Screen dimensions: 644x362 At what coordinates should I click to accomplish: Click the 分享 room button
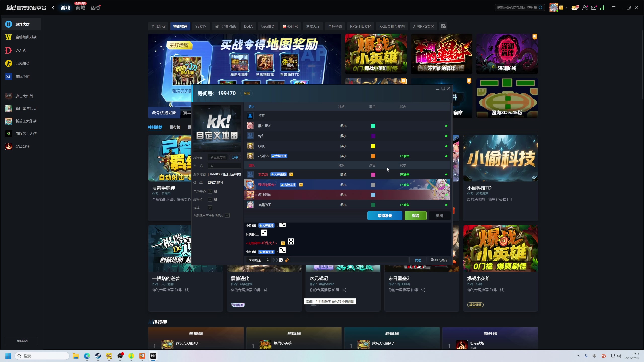point(235,157)
